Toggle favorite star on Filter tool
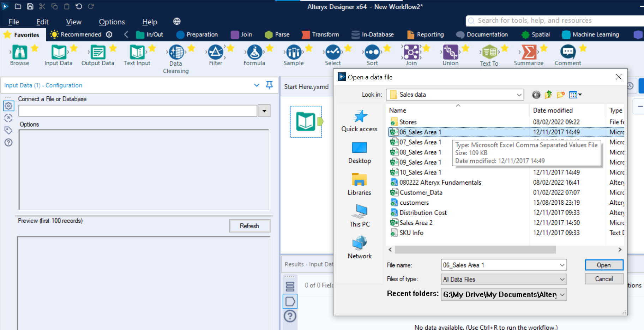This screenshot has width=644, height=330. click(230, 48)
